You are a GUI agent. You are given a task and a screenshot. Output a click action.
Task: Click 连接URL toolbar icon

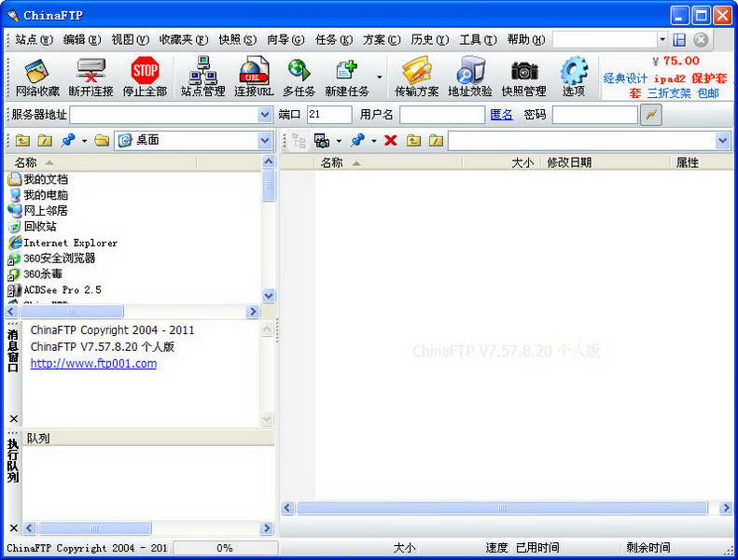click(x=254, y=77)
